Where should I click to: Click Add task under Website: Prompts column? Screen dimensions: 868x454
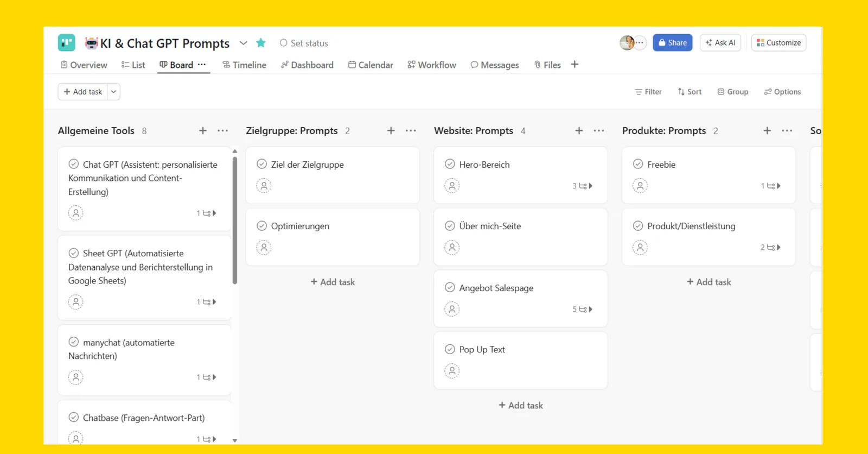[x=521, y=405]
